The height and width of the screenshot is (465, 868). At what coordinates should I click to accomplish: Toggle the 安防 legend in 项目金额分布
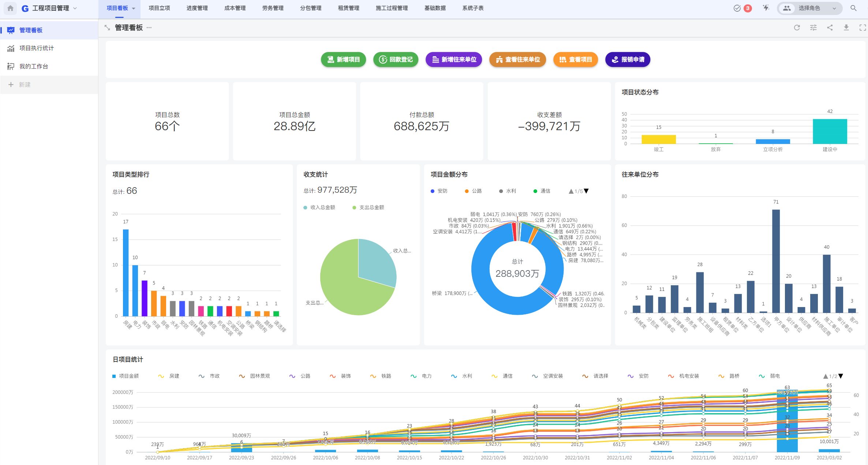(x=439, y=191)
